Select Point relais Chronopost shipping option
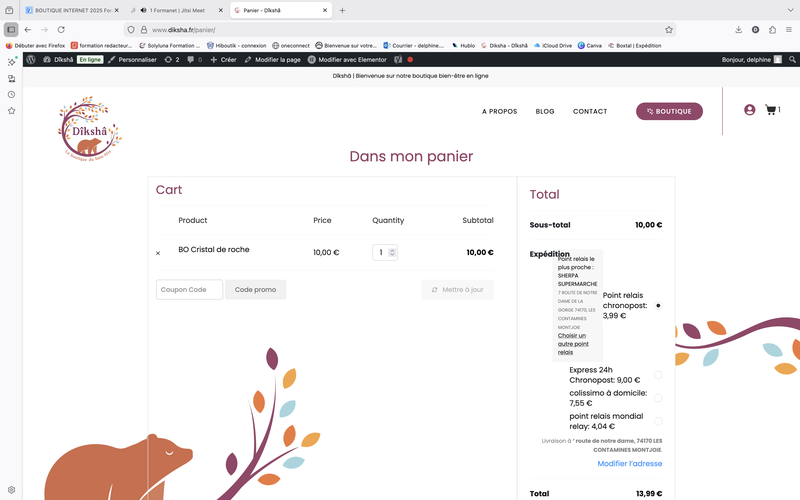 pos(658,305)
